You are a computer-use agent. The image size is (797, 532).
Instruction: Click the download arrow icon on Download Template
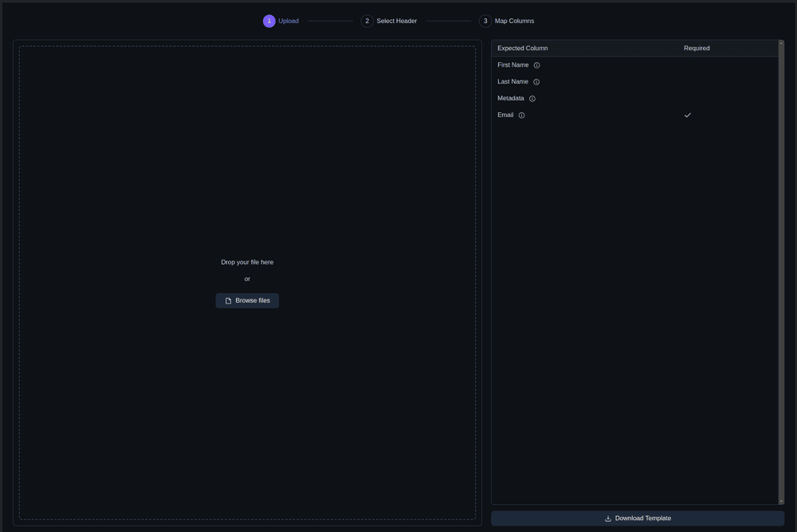[x=608, y=518]
